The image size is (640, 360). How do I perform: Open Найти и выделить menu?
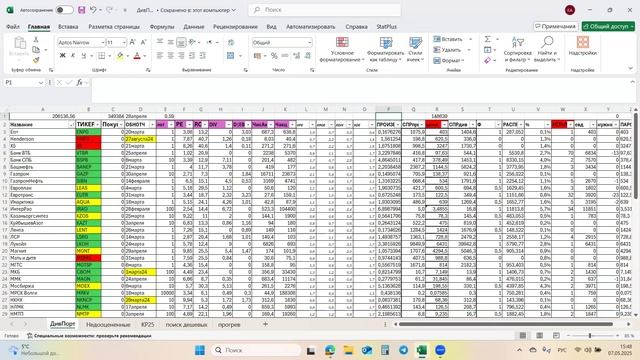click(x=547, y=49)
